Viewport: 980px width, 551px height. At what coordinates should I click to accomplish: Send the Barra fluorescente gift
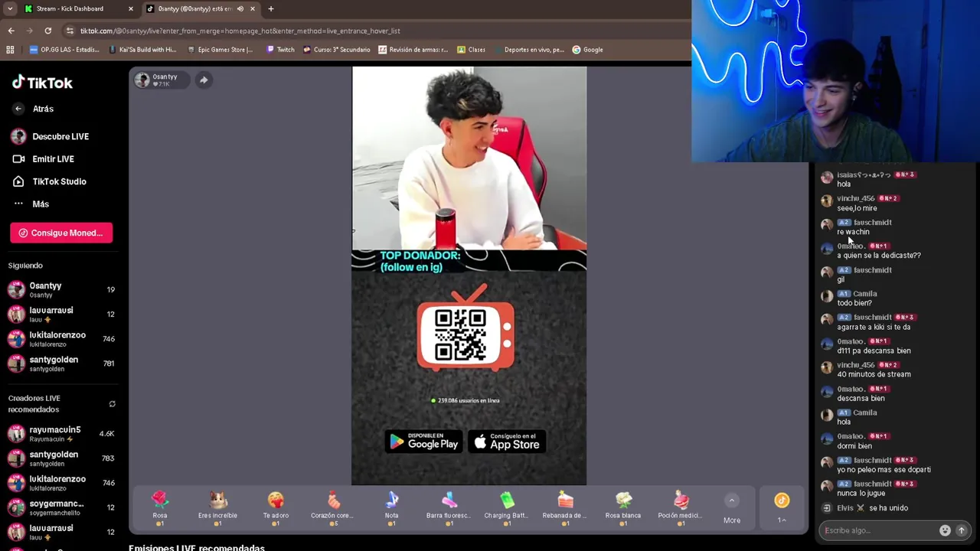[449, 508]
